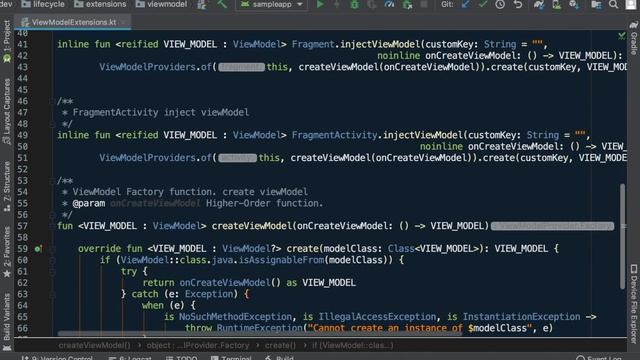Open the project structure icon near search

[596, 4]
